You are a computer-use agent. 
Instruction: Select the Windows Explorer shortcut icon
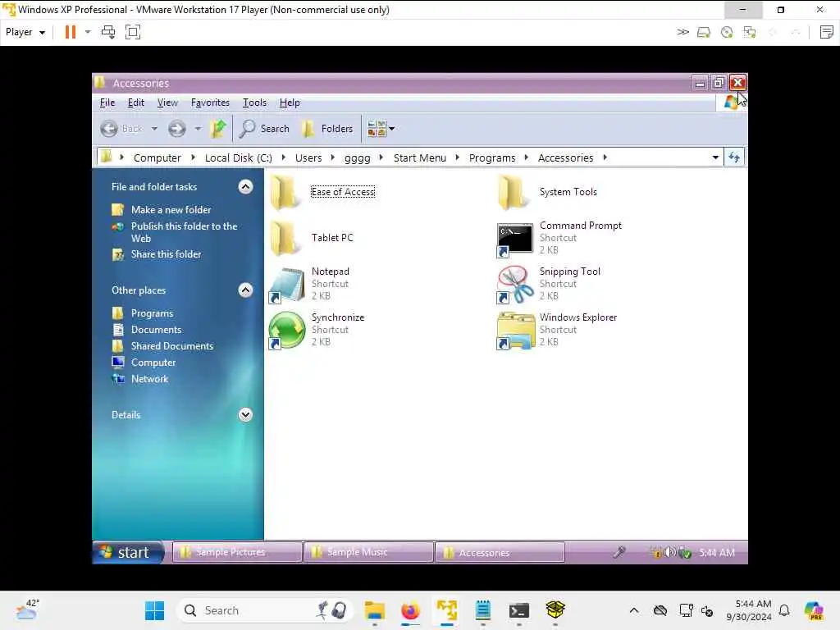(515, 331)
